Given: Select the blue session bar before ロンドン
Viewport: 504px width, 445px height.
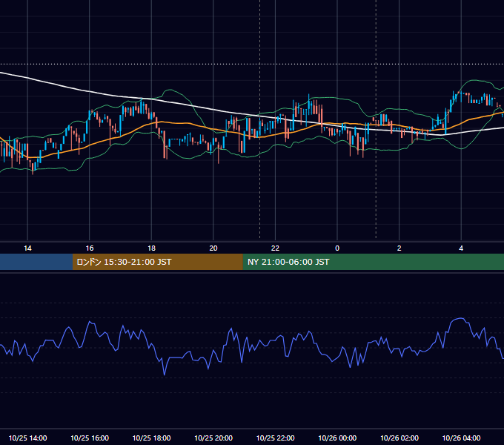Looking at the screenshot, I should (36, 262).
